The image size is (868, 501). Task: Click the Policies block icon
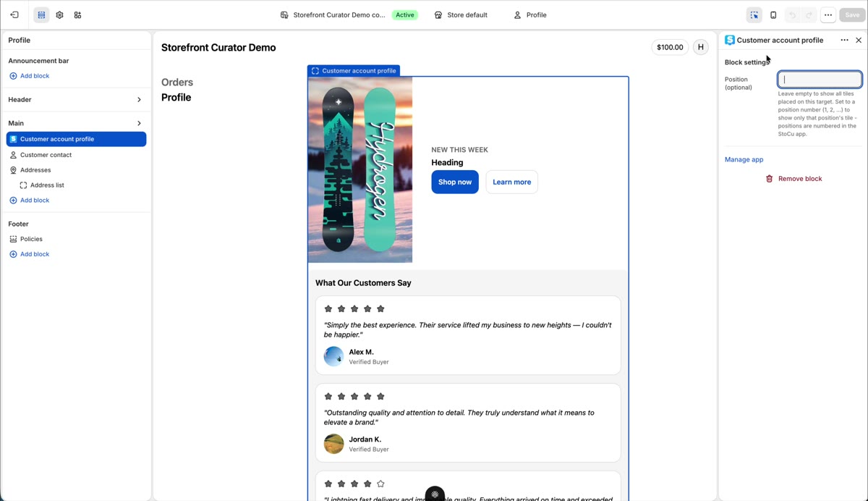click(13, 239)
